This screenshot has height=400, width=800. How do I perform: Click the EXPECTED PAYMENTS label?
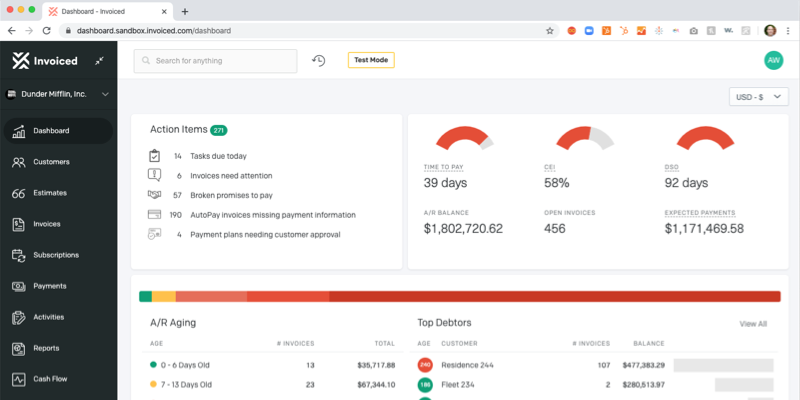[x=700, y=213]
